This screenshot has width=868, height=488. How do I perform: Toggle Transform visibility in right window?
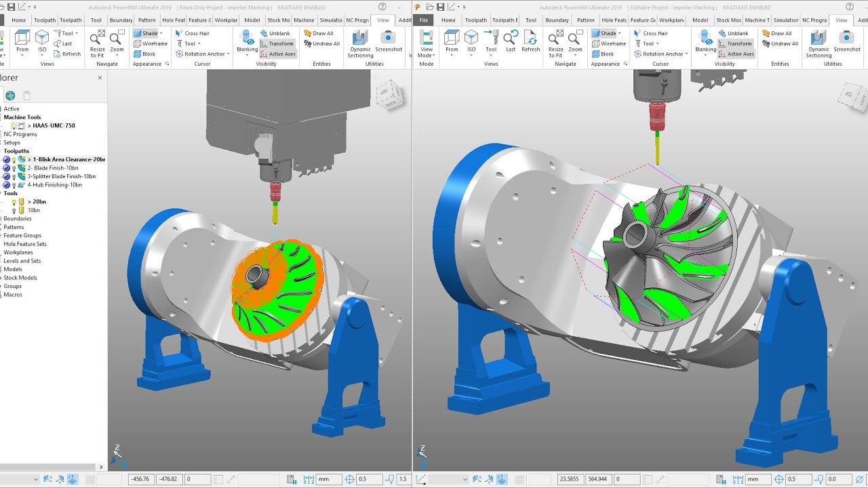[735, 43]
